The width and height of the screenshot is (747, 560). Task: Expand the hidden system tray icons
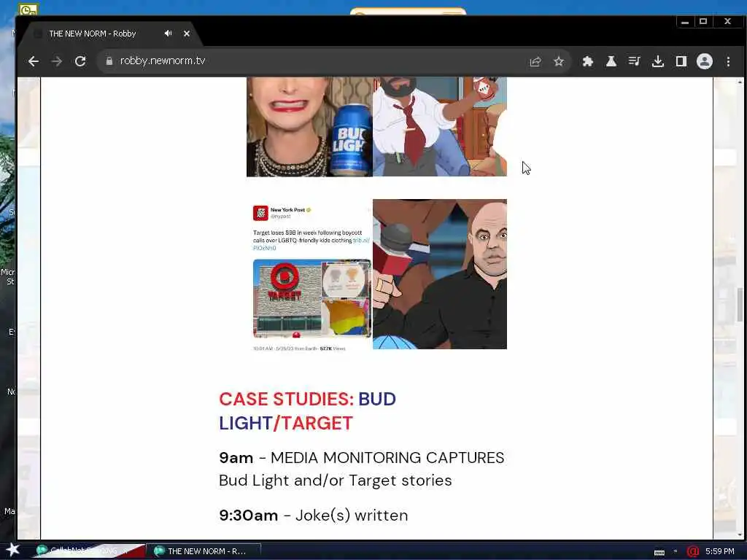pyautogui.click(x=676, y=551)
